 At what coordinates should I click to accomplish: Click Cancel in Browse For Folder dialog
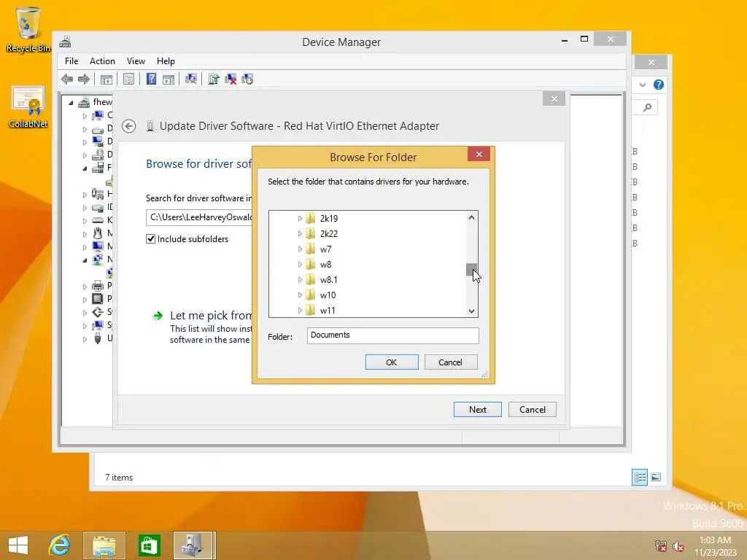pos(450,362)
